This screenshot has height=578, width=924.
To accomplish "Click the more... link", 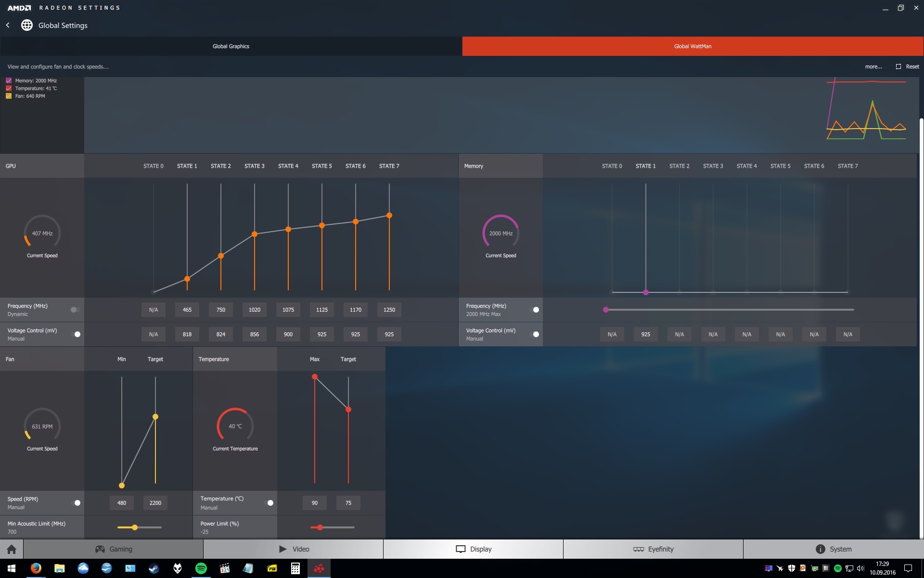I will coord(873,66).
